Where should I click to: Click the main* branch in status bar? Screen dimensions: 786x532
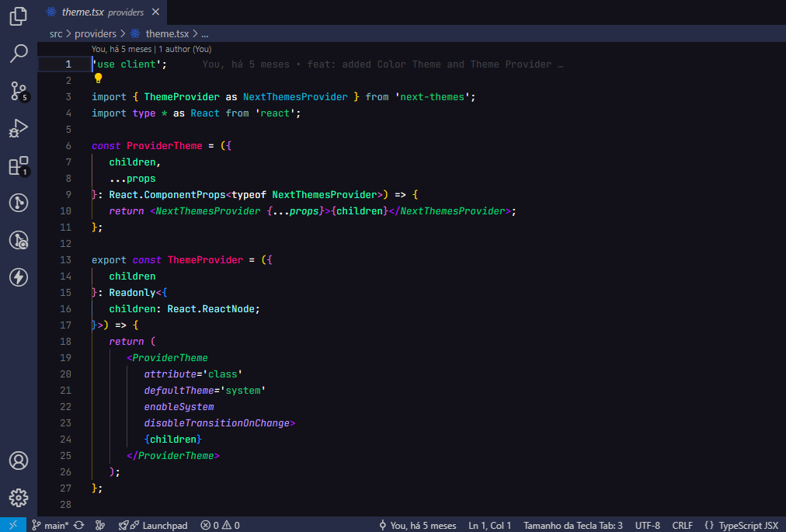(50, 525)
